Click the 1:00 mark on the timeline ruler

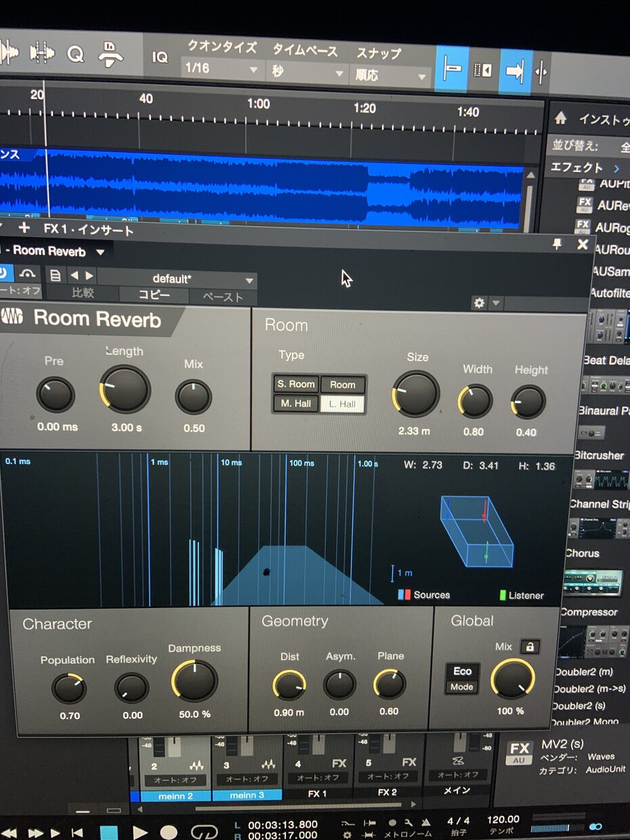pos(258,104)
